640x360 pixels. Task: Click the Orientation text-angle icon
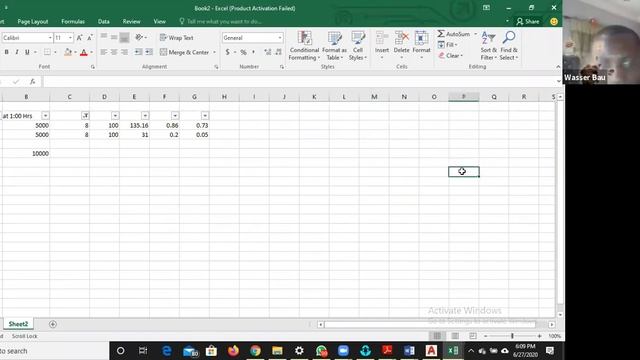pyautogui.click(x=139, y=38)
